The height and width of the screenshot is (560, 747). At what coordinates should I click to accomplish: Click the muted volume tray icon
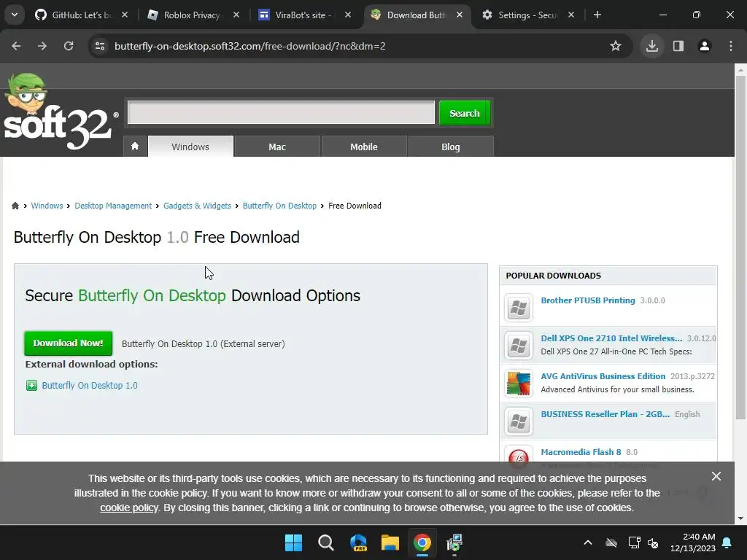[653, 542]
